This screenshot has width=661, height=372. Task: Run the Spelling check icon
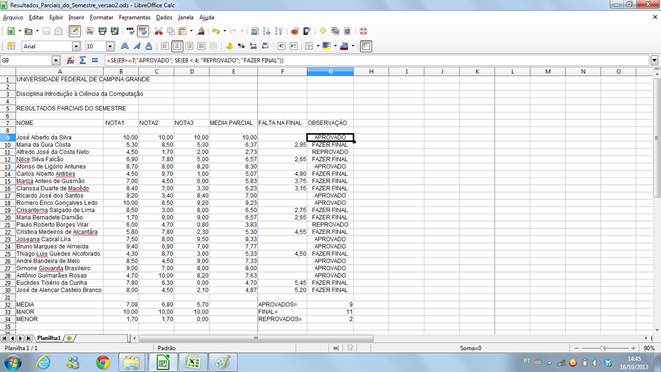130,31
